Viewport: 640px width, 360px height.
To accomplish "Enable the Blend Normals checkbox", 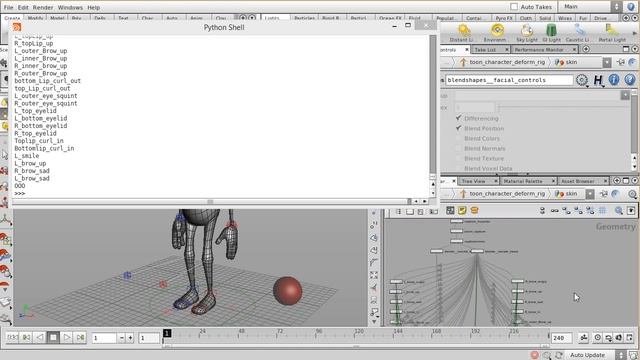I will point(458,148).
